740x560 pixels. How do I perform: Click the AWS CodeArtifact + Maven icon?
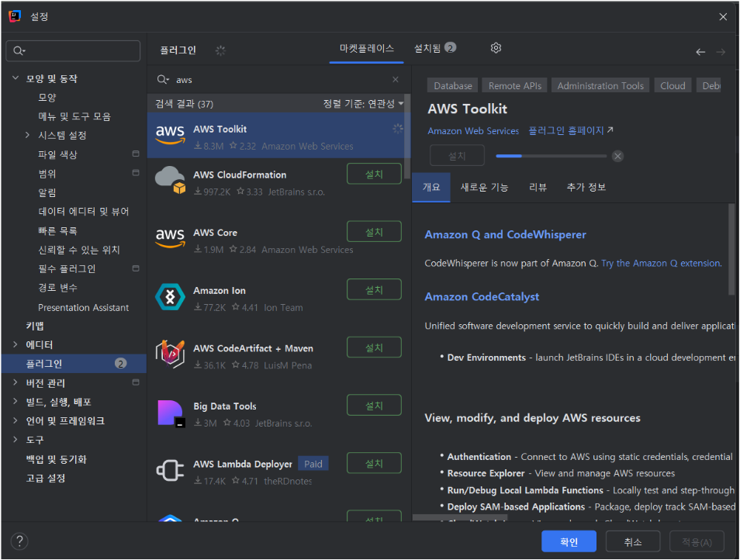click(x=170, y=354)
